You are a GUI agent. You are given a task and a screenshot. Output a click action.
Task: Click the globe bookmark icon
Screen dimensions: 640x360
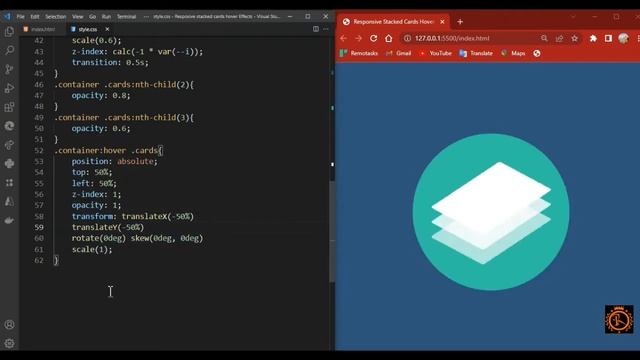[537, 53]
